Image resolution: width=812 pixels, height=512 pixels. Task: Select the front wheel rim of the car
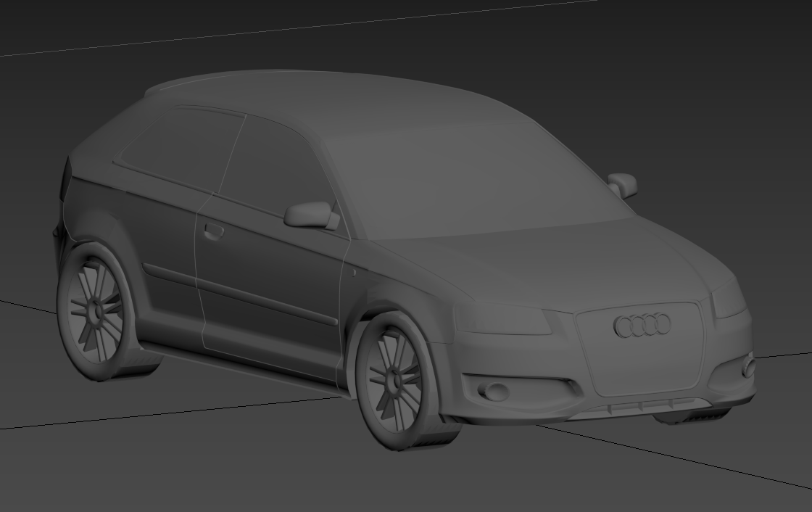[395, 381]
